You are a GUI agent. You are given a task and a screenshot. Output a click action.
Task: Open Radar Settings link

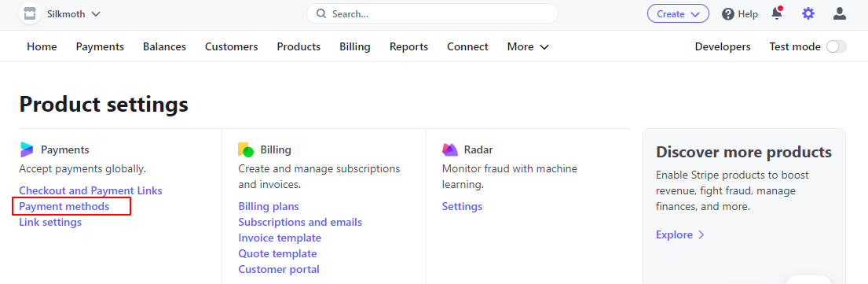click(462, 206)
